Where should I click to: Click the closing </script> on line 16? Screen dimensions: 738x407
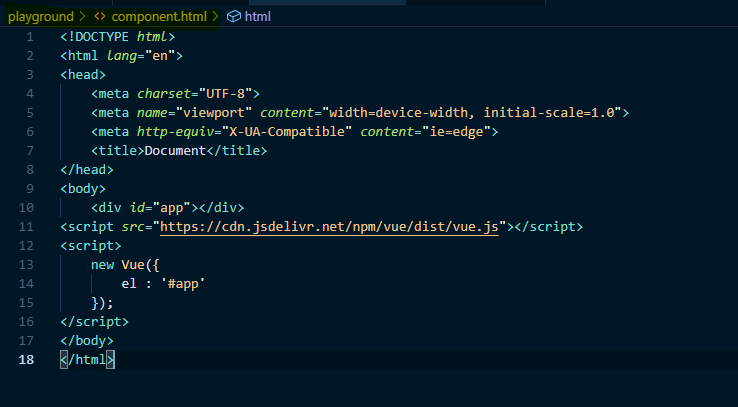coord(95,322)
